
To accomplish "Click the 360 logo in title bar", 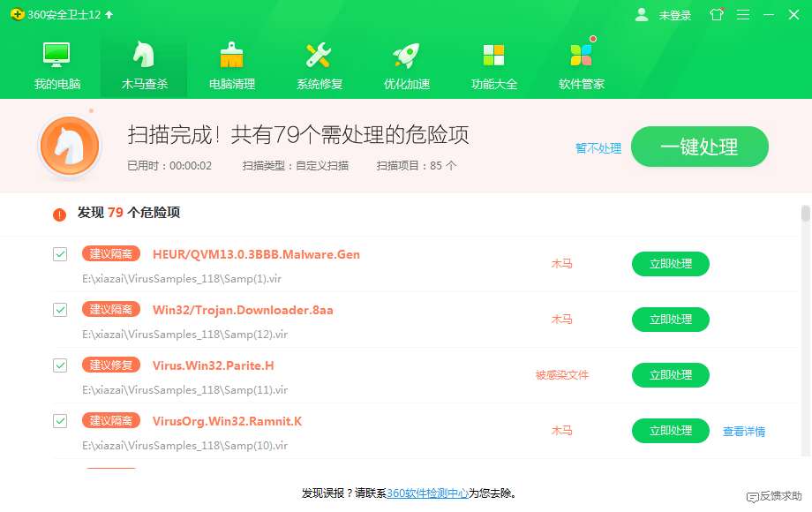I will point(17,14).
